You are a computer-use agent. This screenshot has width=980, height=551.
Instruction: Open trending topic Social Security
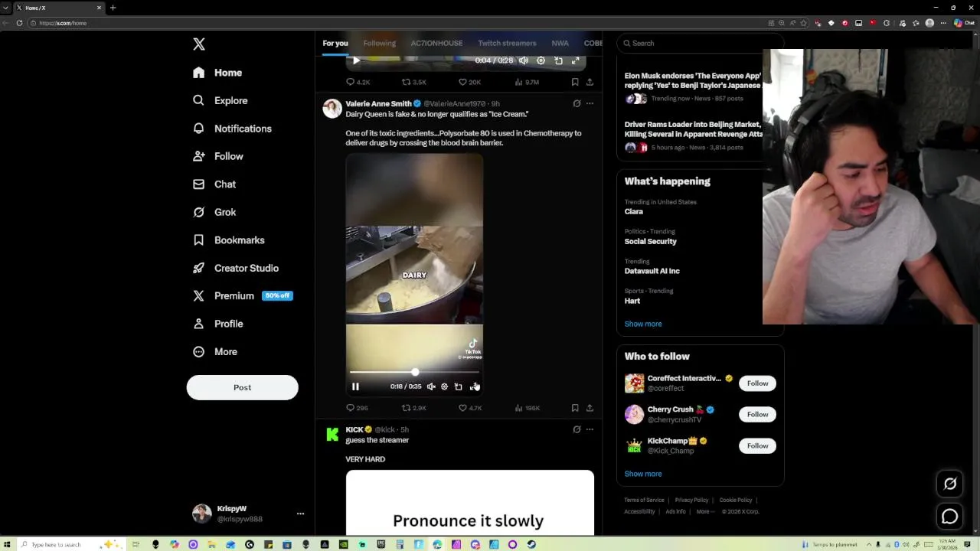[x=651, y=241]
